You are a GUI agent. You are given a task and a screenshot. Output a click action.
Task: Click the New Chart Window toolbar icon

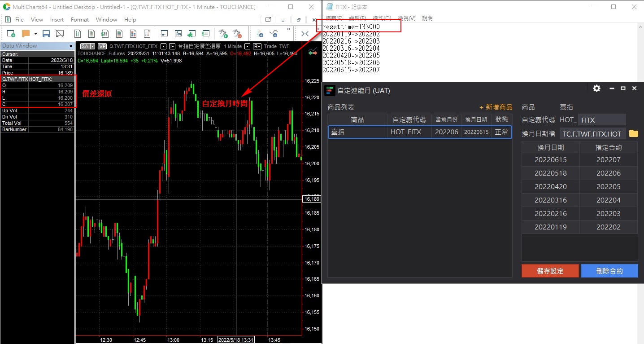(77, 34)
